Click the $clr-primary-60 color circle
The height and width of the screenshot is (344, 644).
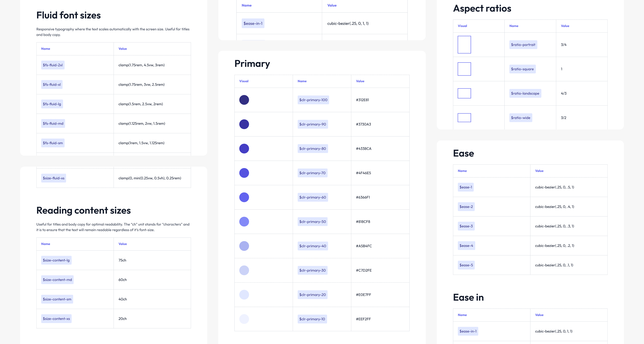point(244,197)
